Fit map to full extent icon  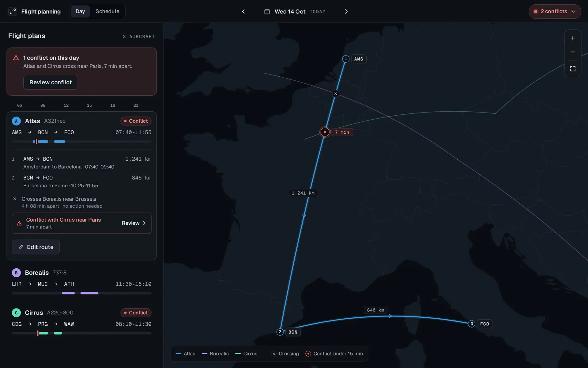(573, 69)
